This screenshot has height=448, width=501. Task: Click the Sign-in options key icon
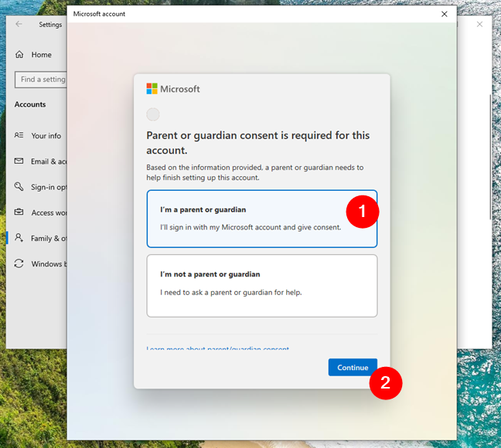pos(19,186)
